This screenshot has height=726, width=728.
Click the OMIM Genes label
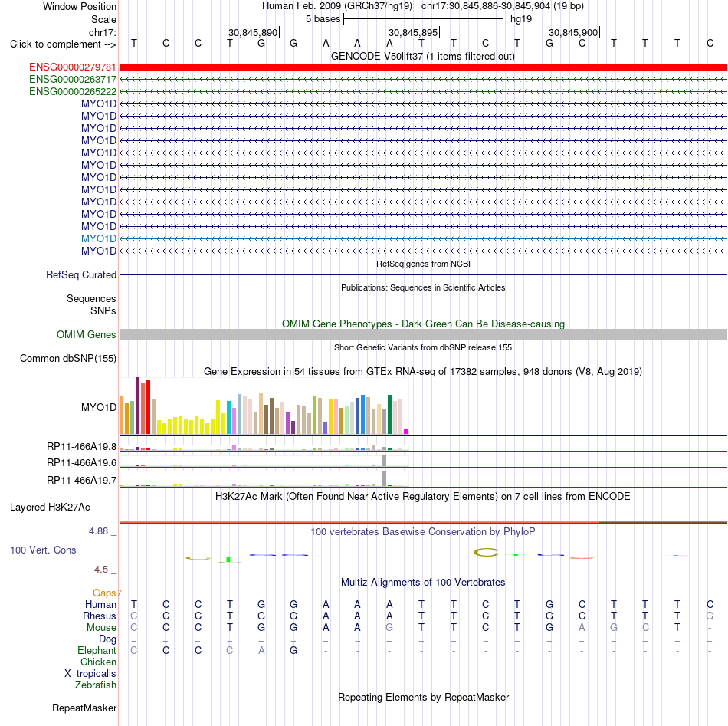(86, 334)
